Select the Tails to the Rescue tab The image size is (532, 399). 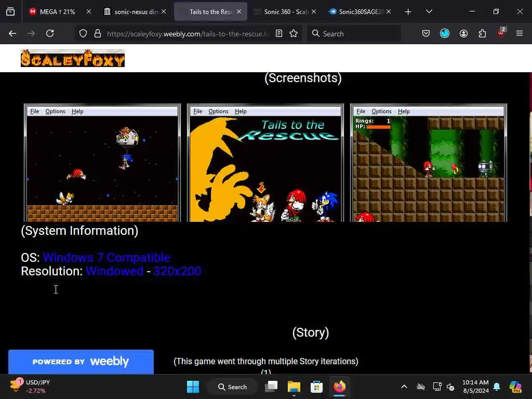click(211, 12)
